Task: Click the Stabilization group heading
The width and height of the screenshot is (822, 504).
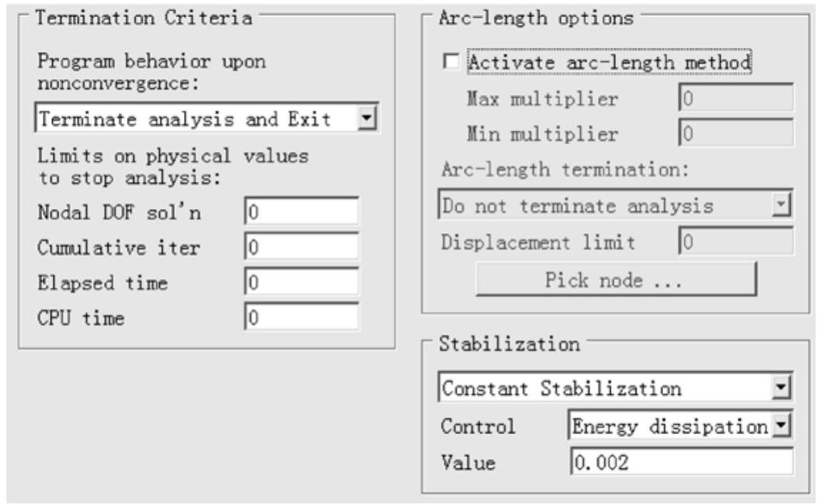Action: (x=509, y=344)
